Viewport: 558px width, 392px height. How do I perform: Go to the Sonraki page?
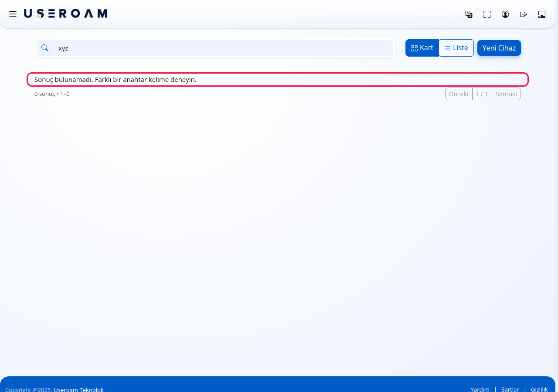click(506, 94)
